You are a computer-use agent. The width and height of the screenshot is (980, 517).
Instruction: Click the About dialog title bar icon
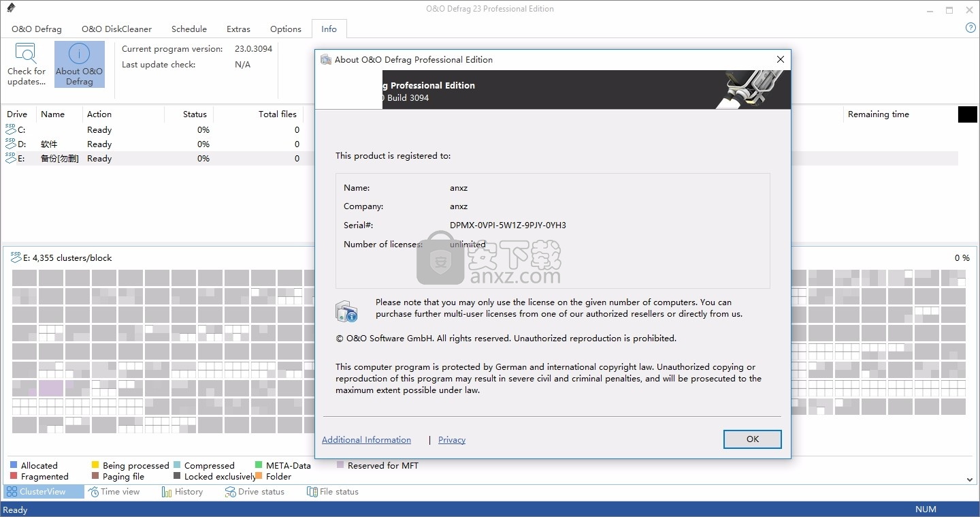pyautogui.click(x=326, y=59)
